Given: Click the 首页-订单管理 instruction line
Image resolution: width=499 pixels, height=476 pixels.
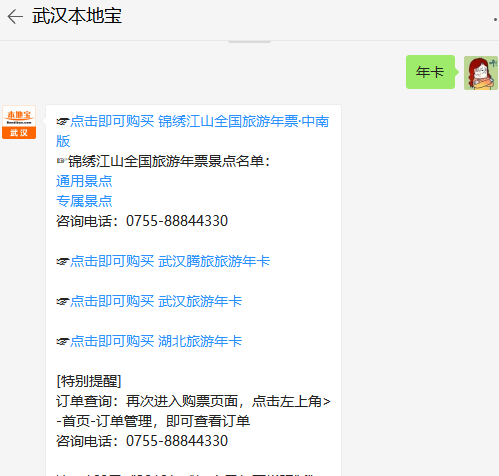Looking at the screenshot, I should 153,421.
